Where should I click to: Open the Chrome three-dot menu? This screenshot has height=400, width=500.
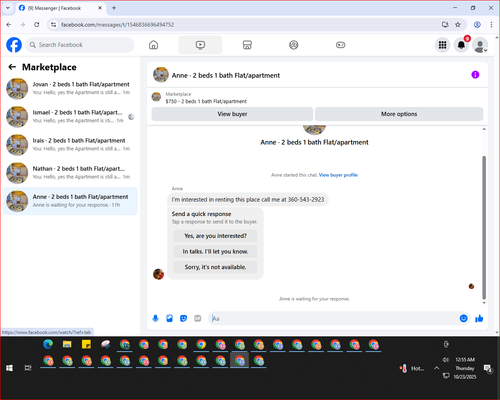coord(491,24)
